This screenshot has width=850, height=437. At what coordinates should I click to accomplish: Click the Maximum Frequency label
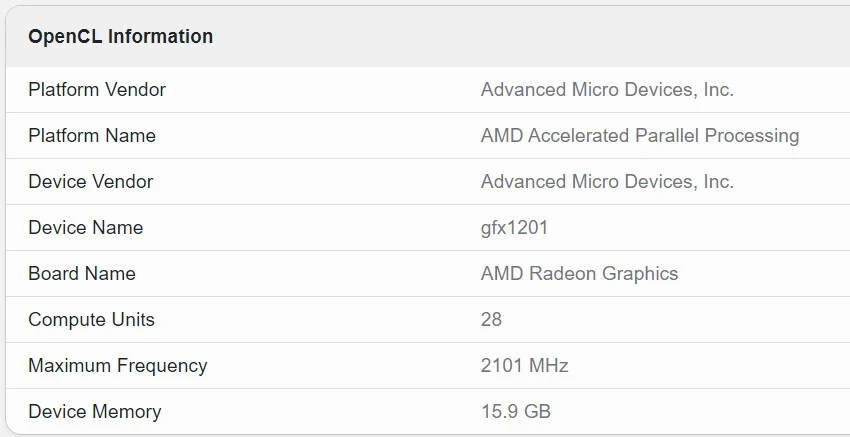(x=118, y=366)
